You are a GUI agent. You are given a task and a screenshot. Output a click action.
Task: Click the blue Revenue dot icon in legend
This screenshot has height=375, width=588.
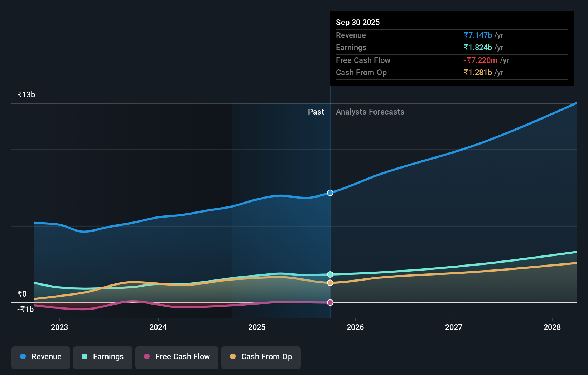coord(22,357)
